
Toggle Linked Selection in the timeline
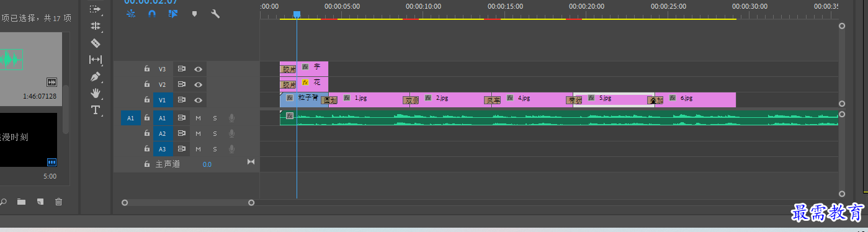point(173,13)
